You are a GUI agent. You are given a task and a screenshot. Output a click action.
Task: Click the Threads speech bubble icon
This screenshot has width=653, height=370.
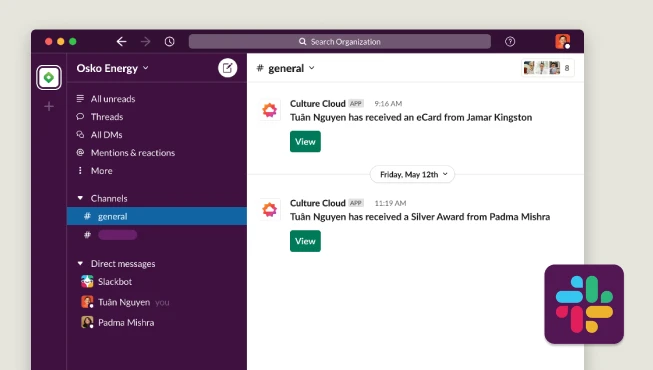[x=80, y=117]
